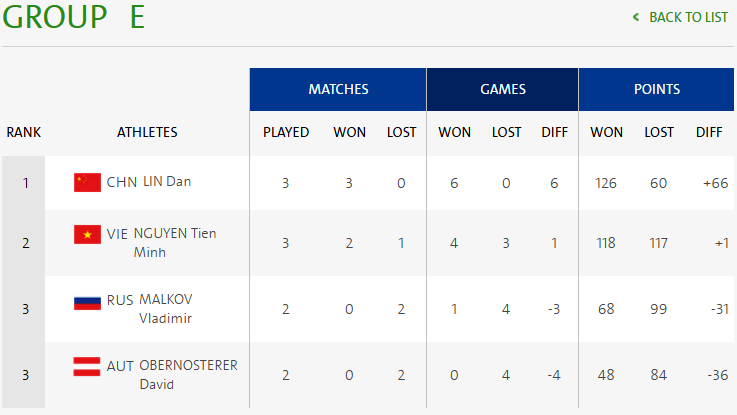Click the CHN country code

pyautogui.click(x=122, y=182)
